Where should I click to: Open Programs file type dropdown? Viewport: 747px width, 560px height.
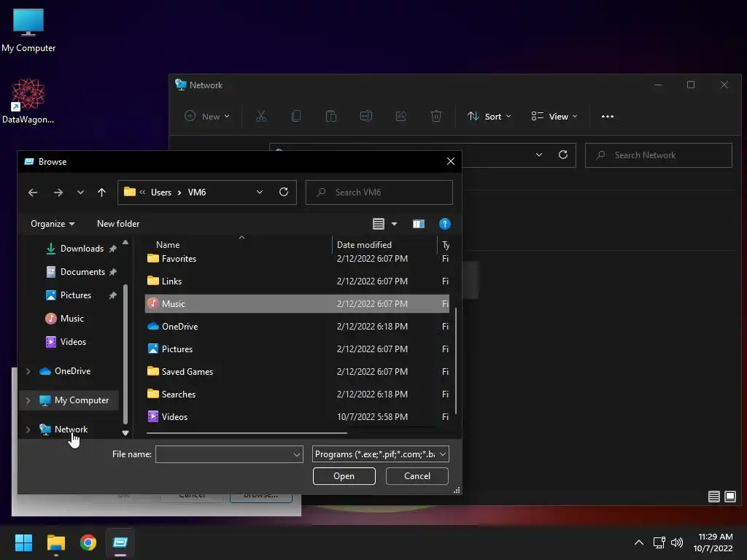[381, 454]
